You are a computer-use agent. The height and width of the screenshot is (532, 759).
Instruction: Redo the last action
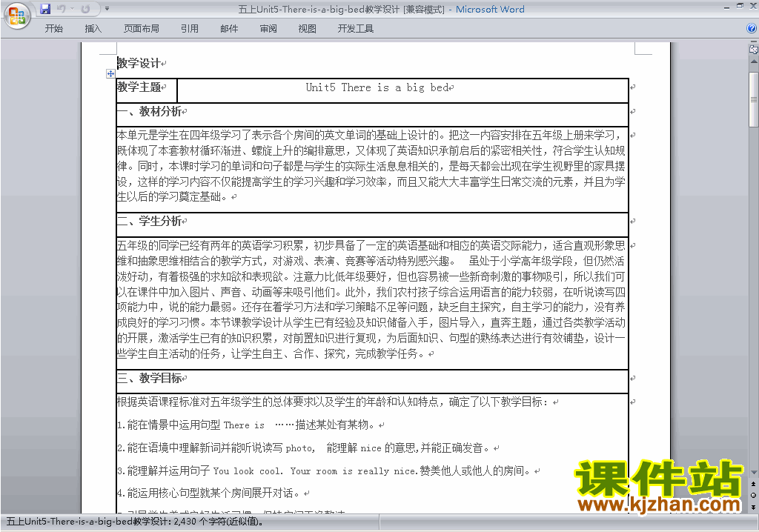[85, 9]
